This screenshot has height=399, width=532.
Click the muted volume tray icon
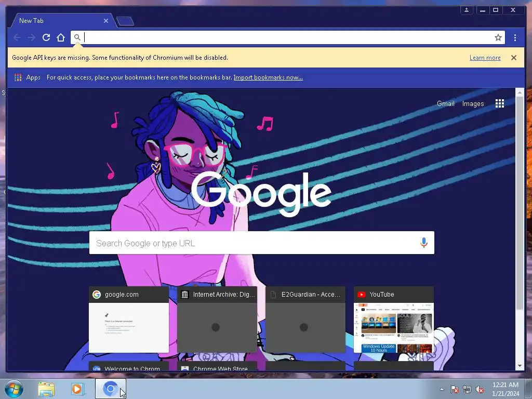click(x=480, y=389)
